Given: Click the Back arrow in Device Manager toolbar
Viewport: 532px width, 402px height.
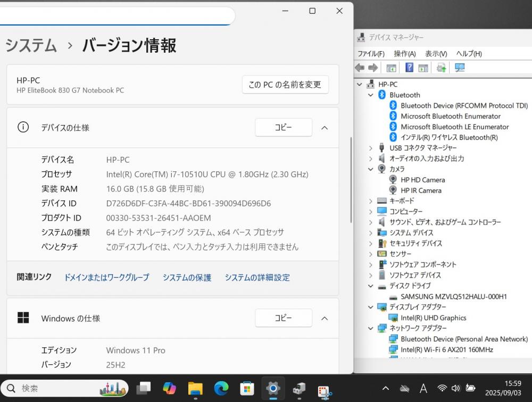Looking at the screenshot, I should [360, 68].
